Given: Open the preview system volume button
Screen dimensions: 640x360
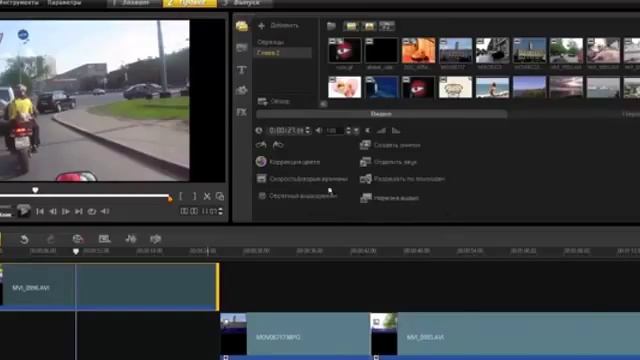Looking at the screenshot, I should pyautogui.click(x=105, y=211).
